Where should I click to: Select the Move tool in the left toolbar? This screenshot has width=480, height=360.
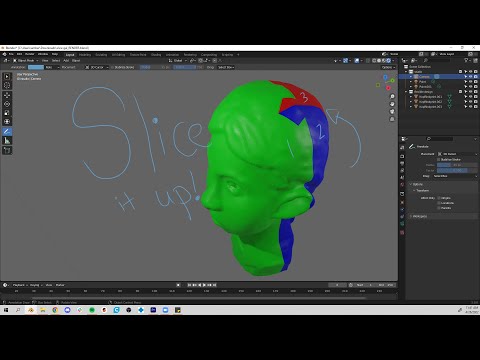click(x=7, y=95)
